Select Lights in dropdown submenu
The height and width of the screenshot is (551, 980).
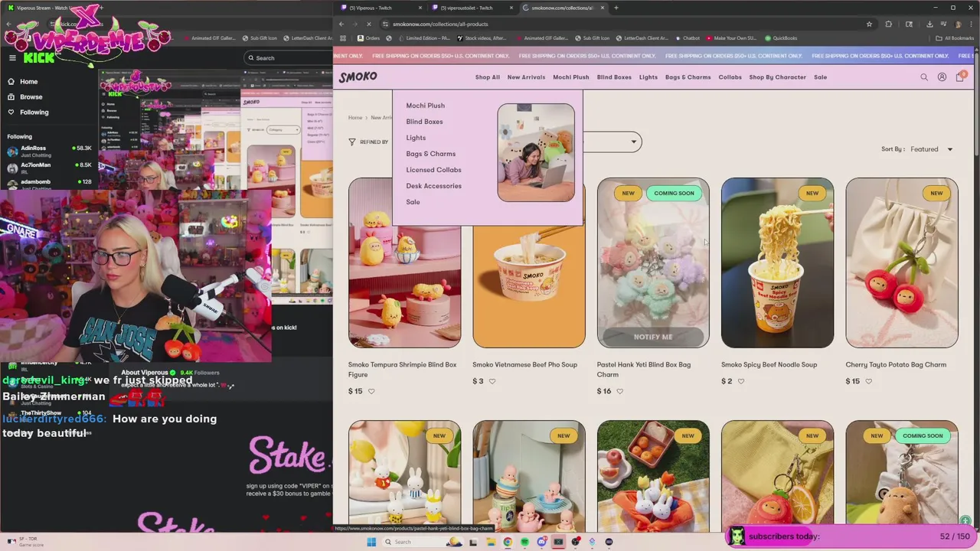[416, 138]
